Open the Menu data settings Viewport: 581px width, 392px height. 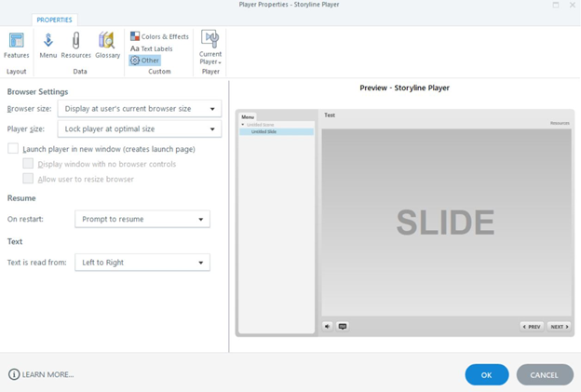tap(48, 46)
